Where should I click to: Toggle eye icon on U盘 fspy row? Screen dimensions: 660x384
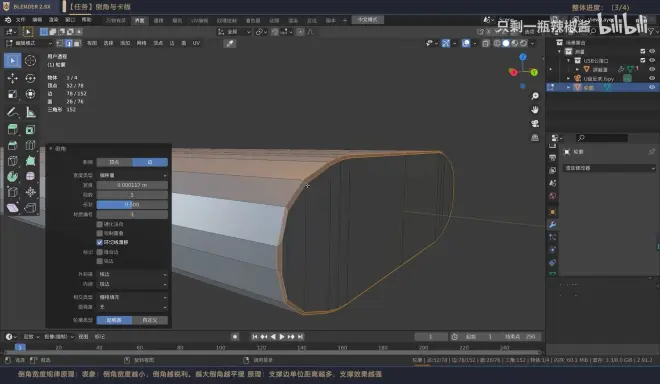click(x=652, y=78)
